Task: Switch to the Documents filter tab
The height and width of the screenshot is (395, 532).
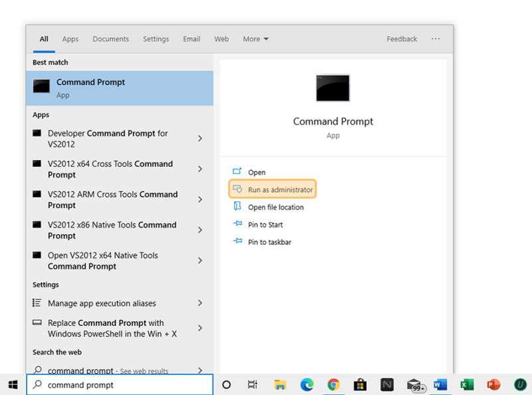Action: [x=111, y=39]
